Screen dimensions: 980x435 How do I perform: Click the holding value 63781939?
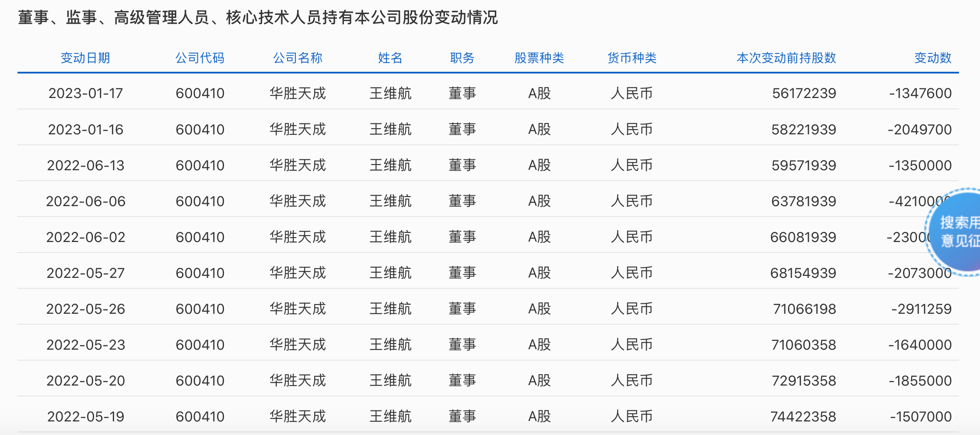point(804,201)
